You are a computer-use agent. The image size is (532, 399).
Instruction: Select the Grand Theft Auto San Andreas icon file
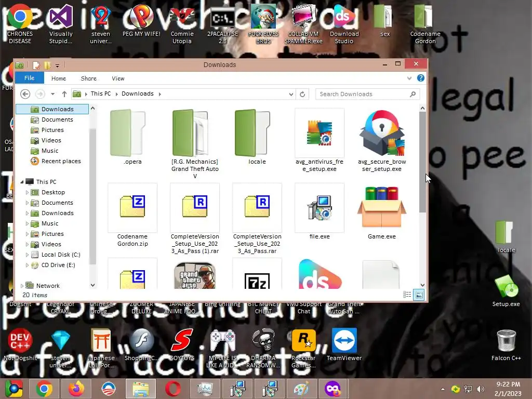195,275
